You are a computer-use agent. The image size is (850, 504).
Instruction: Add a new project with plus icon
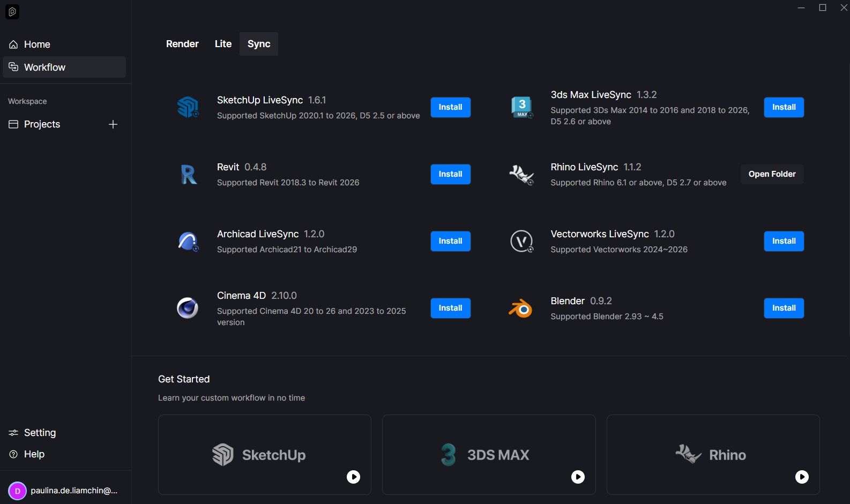pos(113,124)
